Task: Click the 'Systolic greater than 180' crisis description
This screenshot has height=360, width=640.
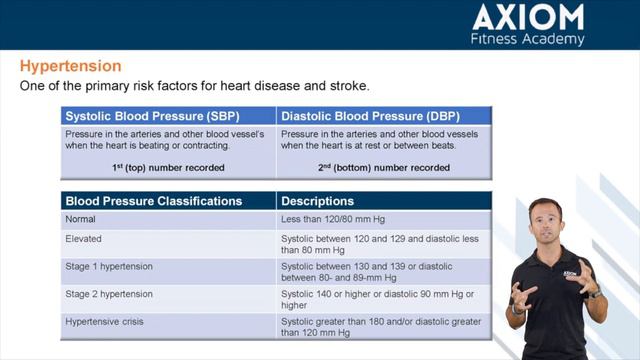Action: pyautogui.click(x=381, y=327)
